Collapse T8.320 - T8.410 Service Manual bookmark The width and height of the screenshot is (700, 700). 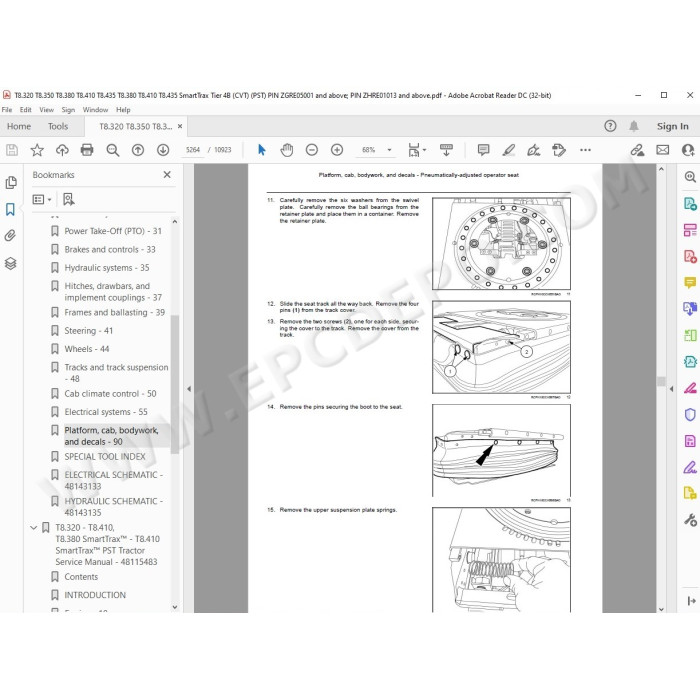click(x=33, y=528)
